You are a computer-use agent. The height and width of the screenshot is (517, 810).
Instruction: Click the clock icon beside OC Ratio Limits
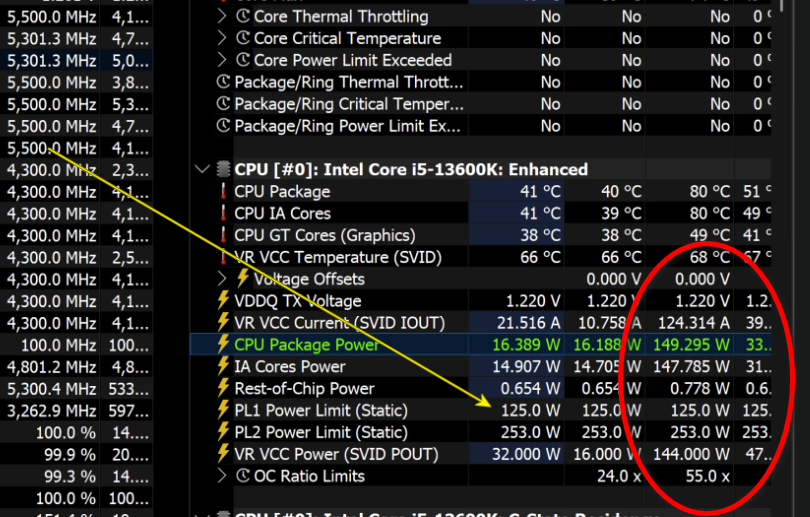243,476
